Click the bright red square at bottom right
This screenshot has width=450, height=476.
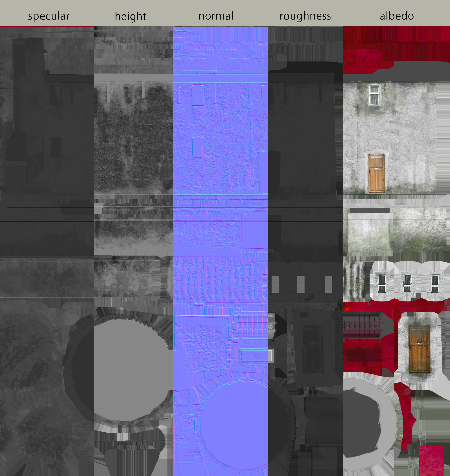[x=431, y=461]
